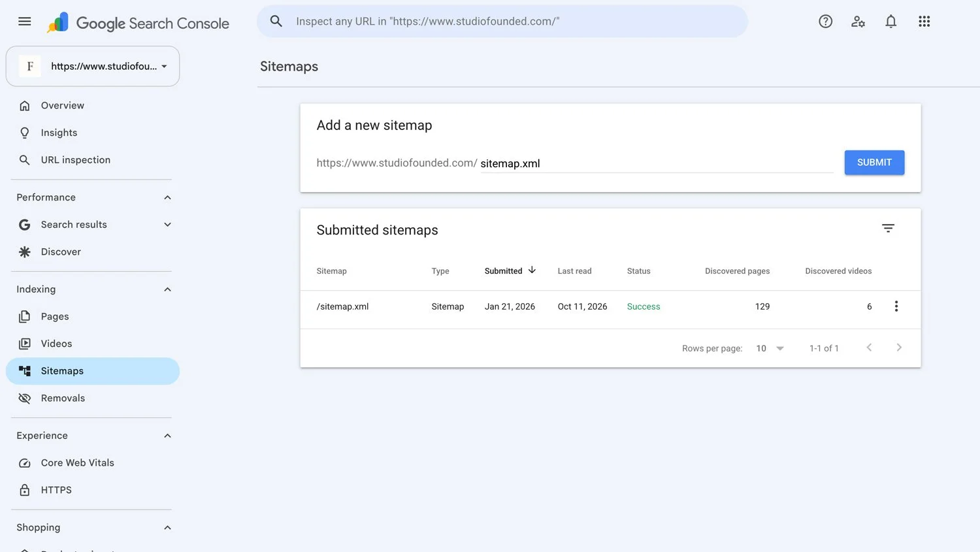Viewport: 980px width, 552px height.
Task: Open Removals in sidebar
Action: (93, 398)
